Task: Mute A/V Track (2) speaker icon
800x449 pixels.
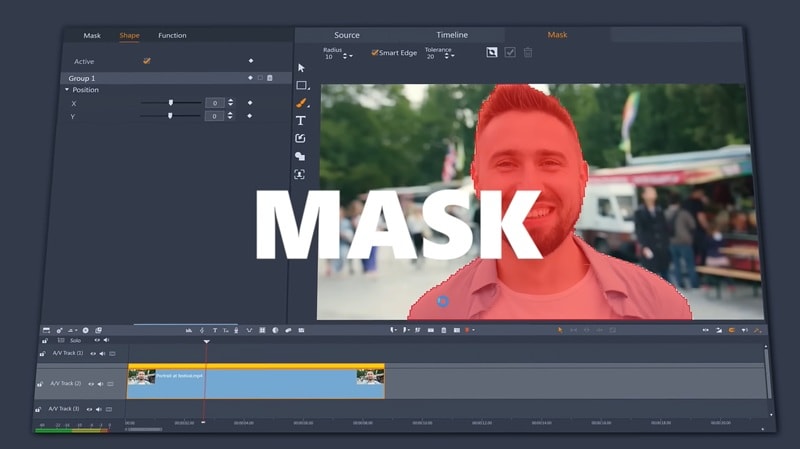Action: pyautogui.click(x=101, y=384)
